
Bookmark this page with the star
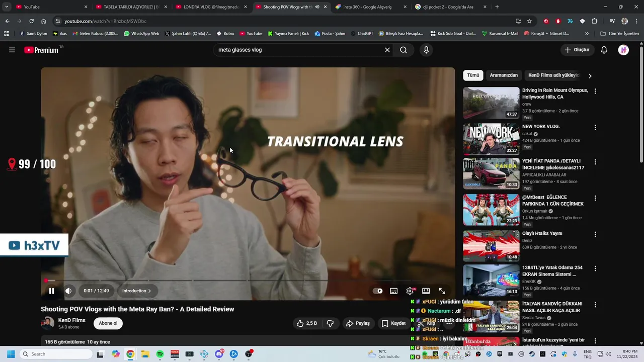(529, 21)
